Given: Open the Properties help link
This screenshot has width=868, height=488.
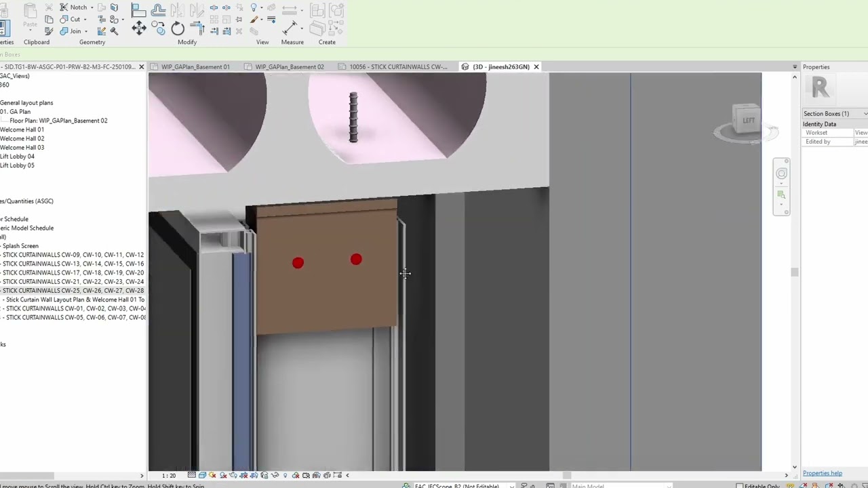Looking at the screenshot, I should pyautogui.click(x=822, y=473).
